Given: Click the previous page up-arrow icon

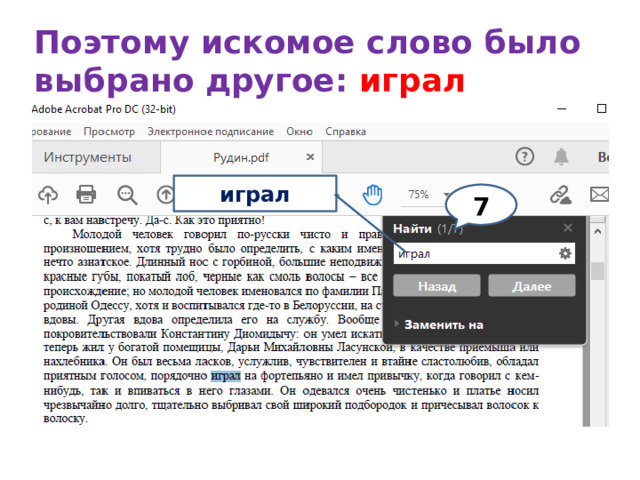Looking at the screenshot, I should click(165, 195).
